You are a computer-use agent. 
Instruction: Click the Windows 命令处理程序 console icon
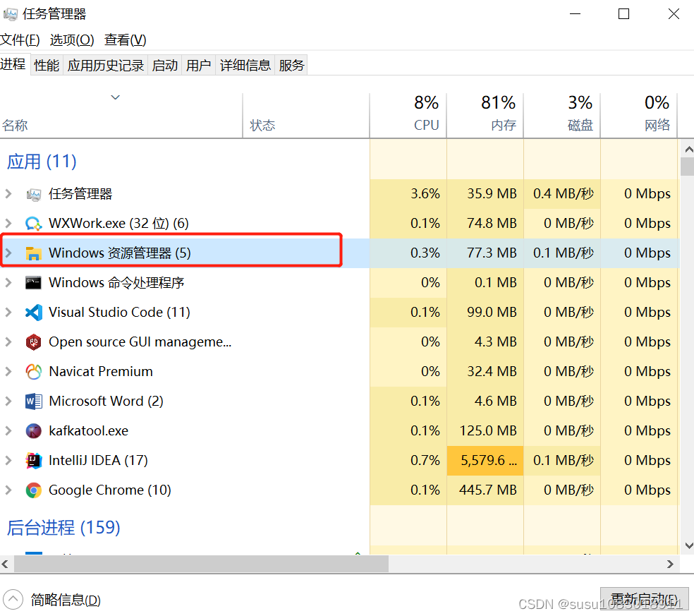click(34, 282)
